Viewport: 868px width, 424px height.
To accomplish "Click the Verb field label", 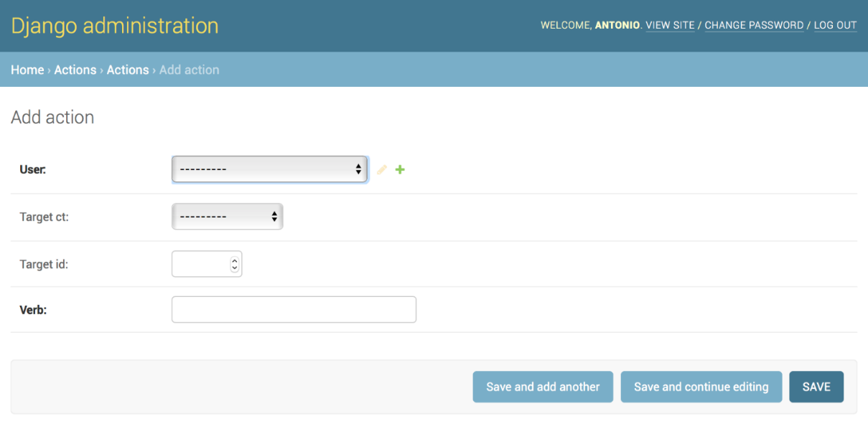I will coord(33,311).
